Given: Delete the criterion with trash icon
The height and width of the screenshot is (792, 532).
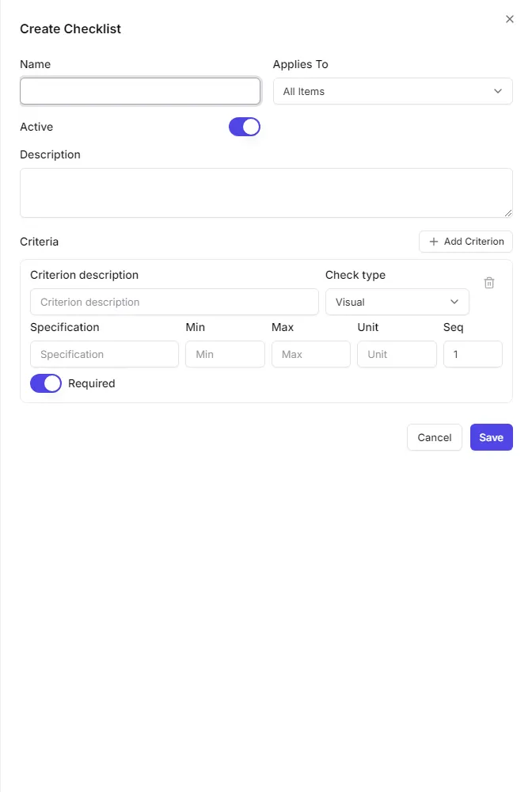Looking at the screenshot, I should (x=488, y=283).
